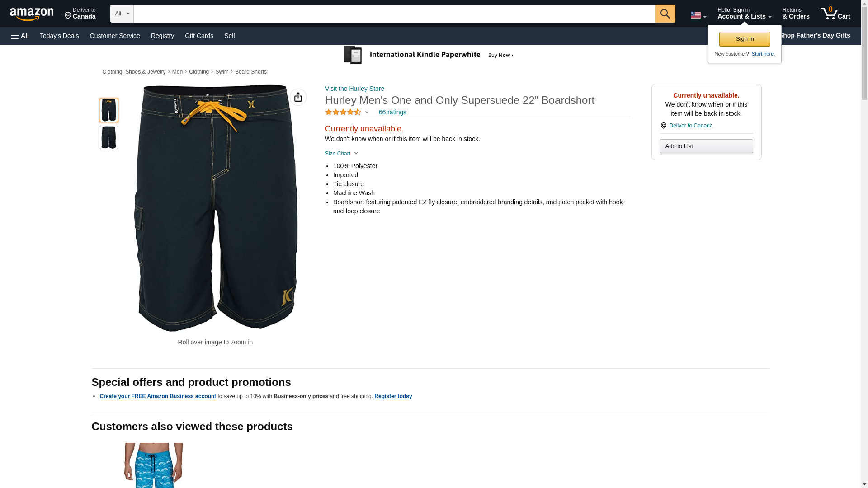
Task: Open the search category All dropdown
Action: click(122, 14)
